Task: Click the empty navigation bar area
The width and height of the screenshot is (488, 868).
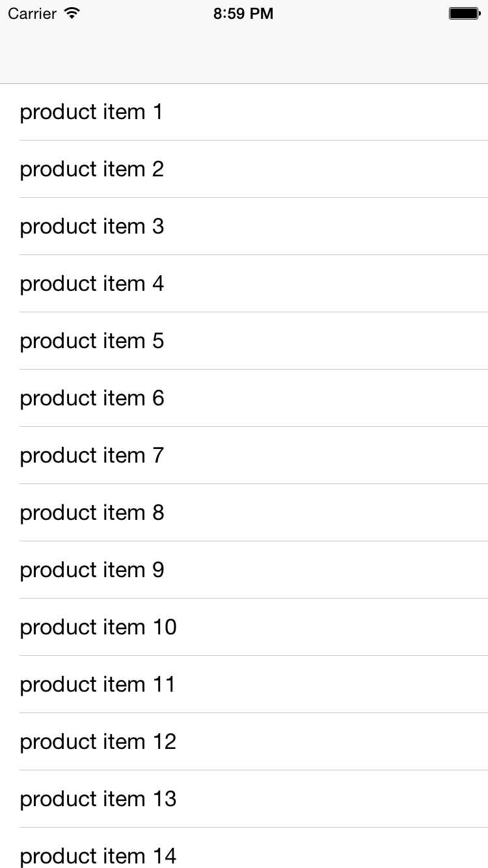Action: [244, 55]
